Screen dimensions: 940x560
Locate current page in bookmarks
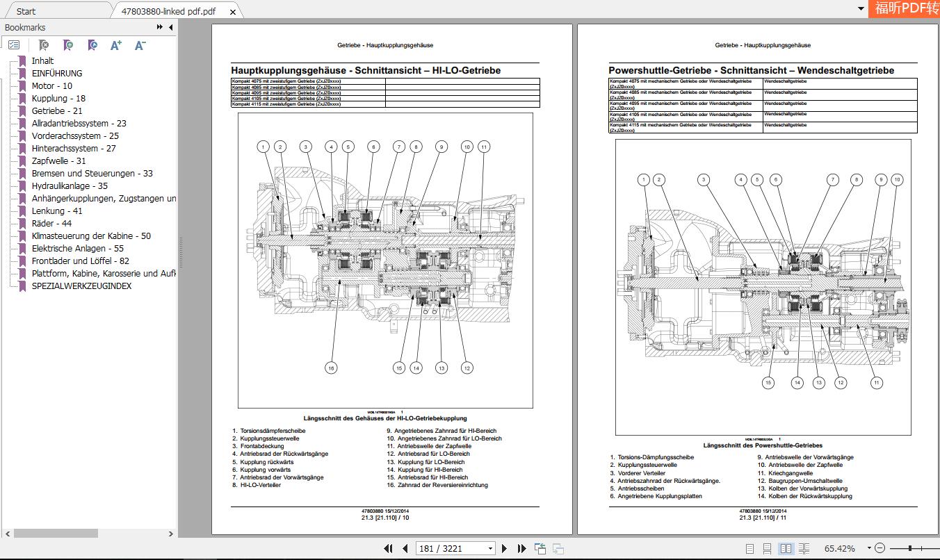[92, 44]
